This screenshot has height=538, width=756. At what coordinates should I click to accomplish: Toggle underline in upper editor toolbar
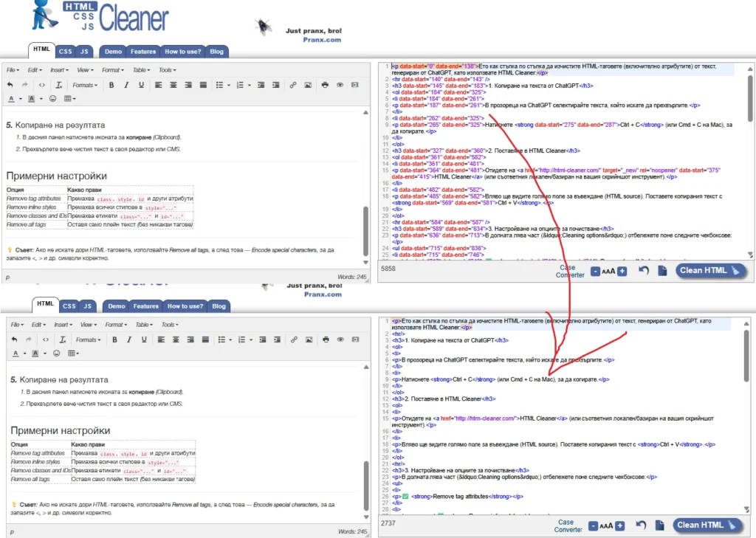pyautogui.click(x=141, y=85)
